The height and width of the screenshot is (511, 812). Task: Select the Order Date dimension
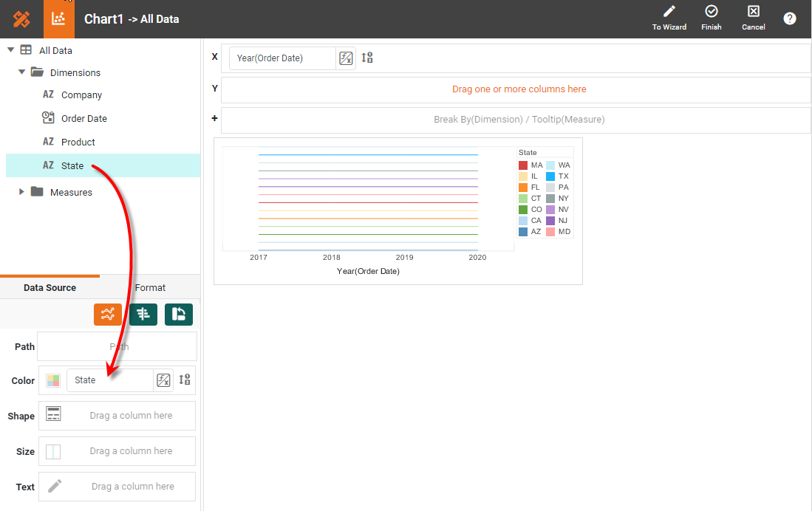(83, 118)
